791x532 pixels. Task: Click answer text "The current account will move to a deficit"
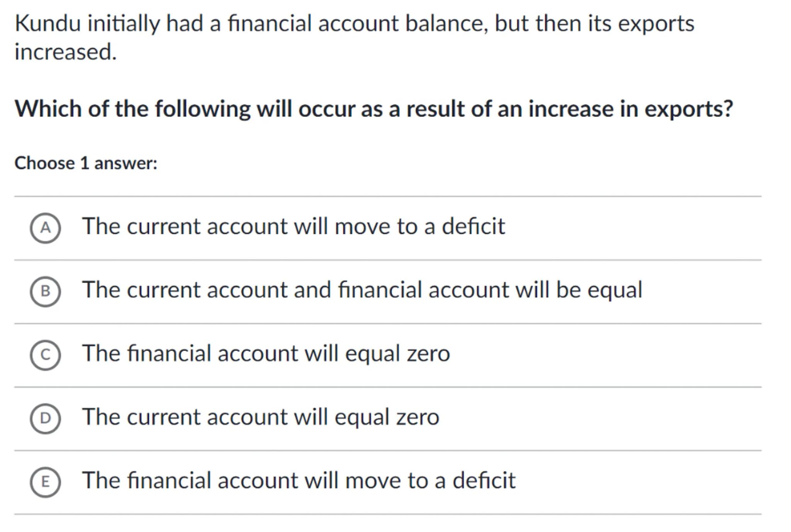coord(293,226)
